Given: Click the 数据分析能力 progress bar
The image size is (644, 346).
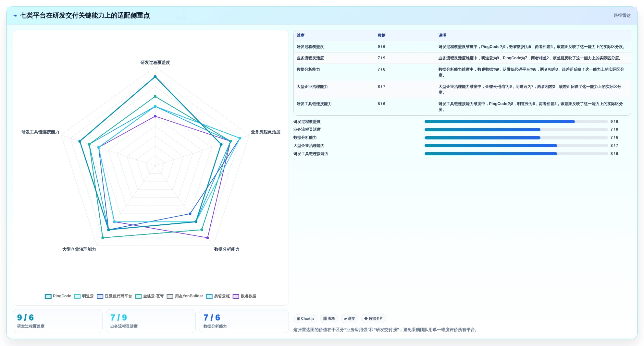Looking at the screenshot, I should pyautogui.click(x=516, y=138).
